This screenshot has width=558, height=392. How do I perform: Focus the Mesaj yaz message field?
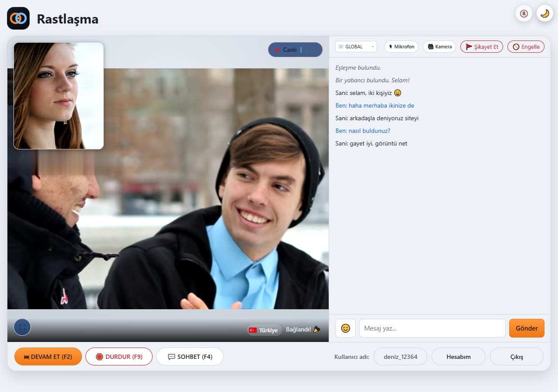coord(432,328)
